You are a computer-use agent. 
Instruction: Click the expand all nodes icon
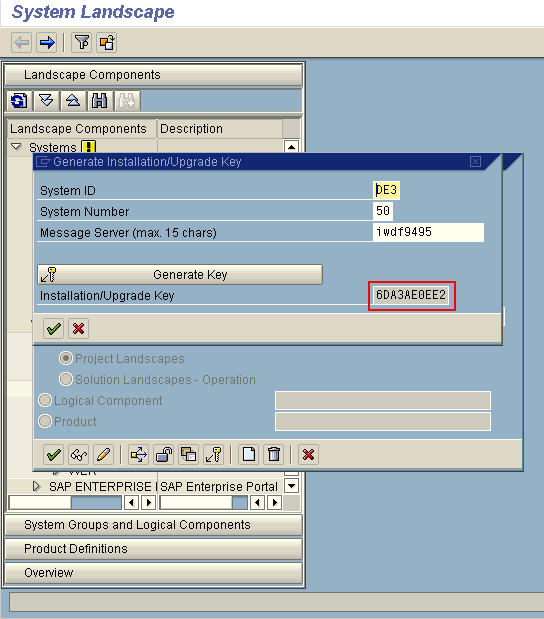tap(46, 101)
